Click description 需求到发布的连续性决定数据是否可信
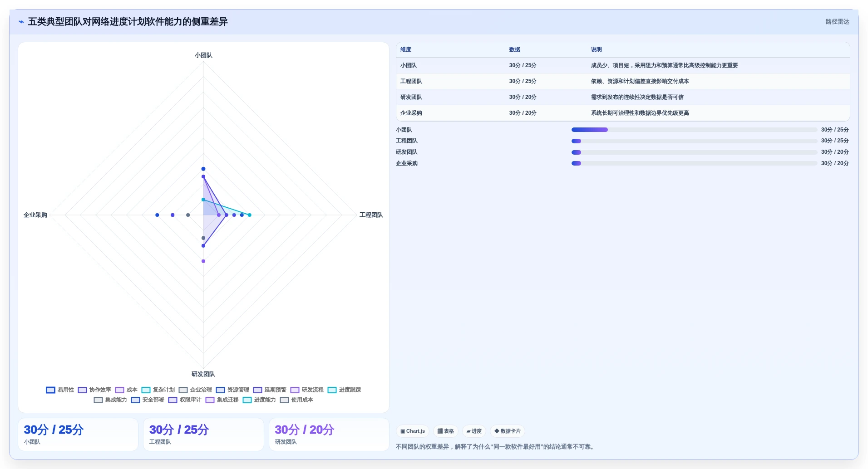This screenshot has height=469, width=868. [x=637, y=97]
